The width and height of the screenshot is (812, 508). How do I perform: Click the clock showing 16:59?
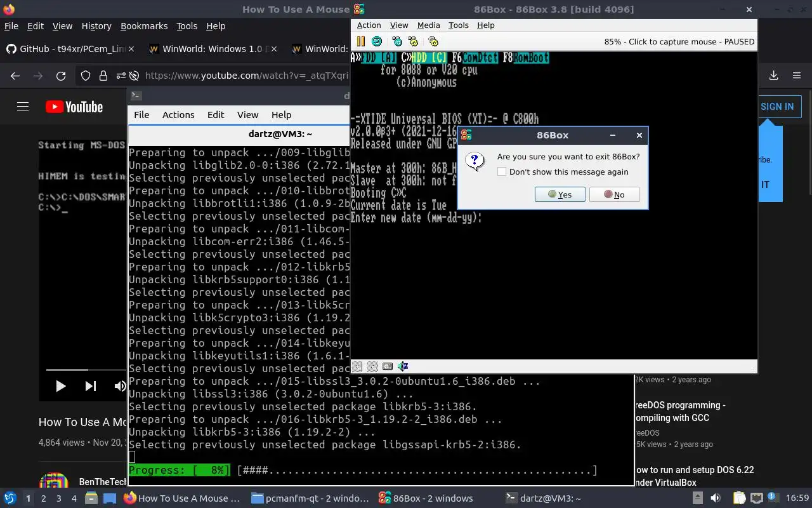click(797, 498)
